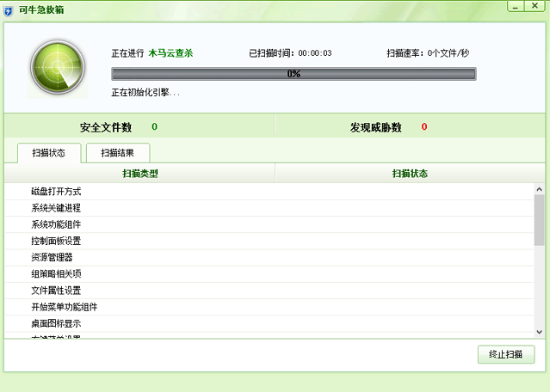Select the 组策略相关项 row

(x=269, y=274)
